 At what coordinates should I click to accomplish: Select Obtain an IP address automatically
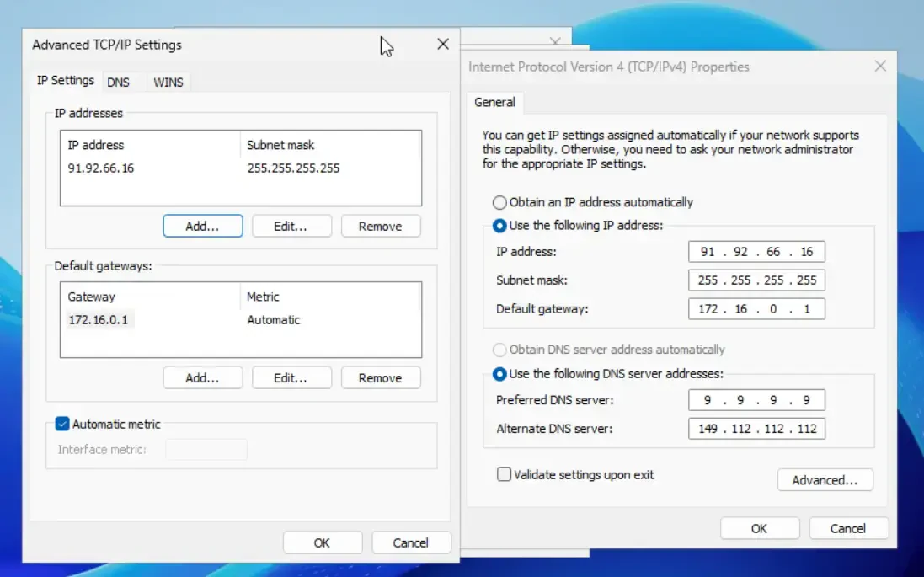point(500,202)
